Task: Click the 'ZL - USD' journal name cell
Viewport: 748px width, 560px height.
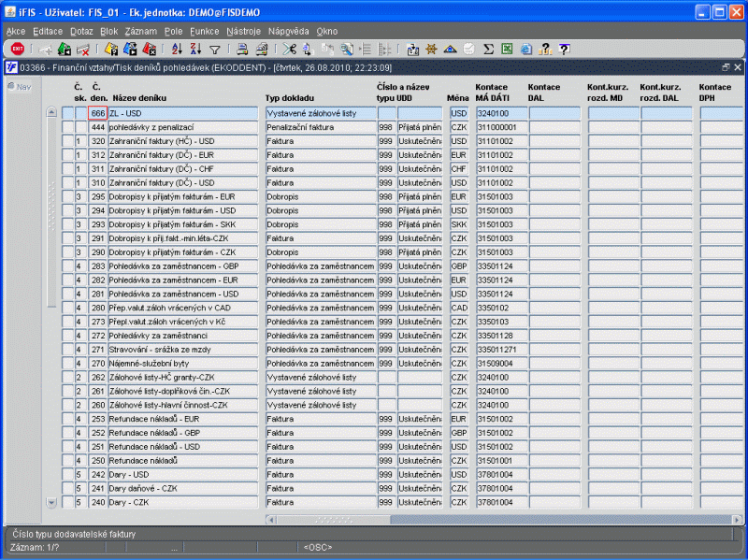Action: click(182, 113)
